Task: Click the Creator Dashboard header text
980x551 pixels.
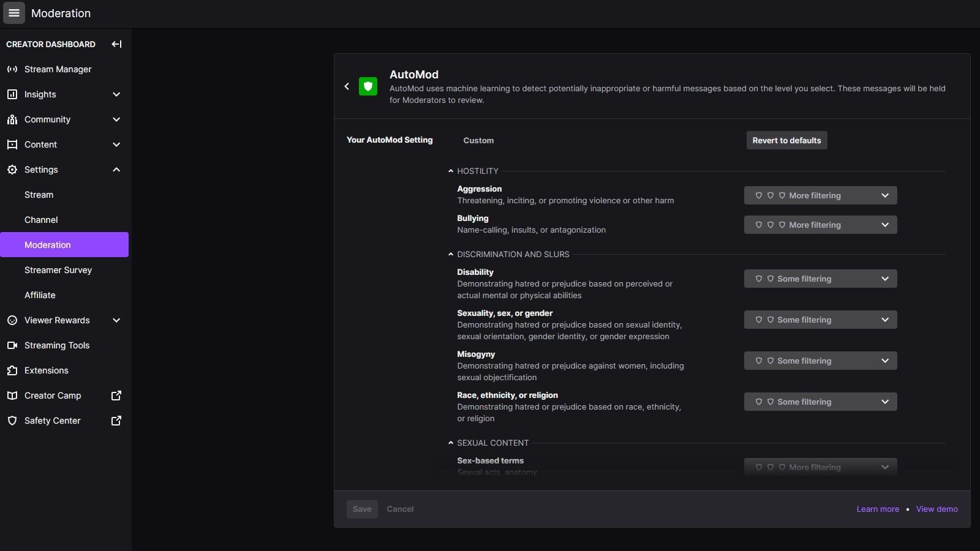Action: click(51, 44)
